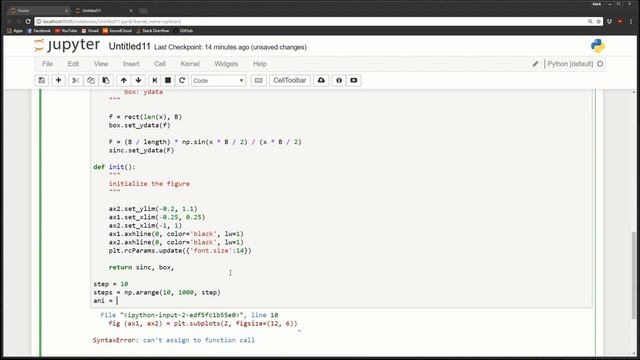
Task: Open the Chrome menu three-dots icon
Action: point(631,21)
